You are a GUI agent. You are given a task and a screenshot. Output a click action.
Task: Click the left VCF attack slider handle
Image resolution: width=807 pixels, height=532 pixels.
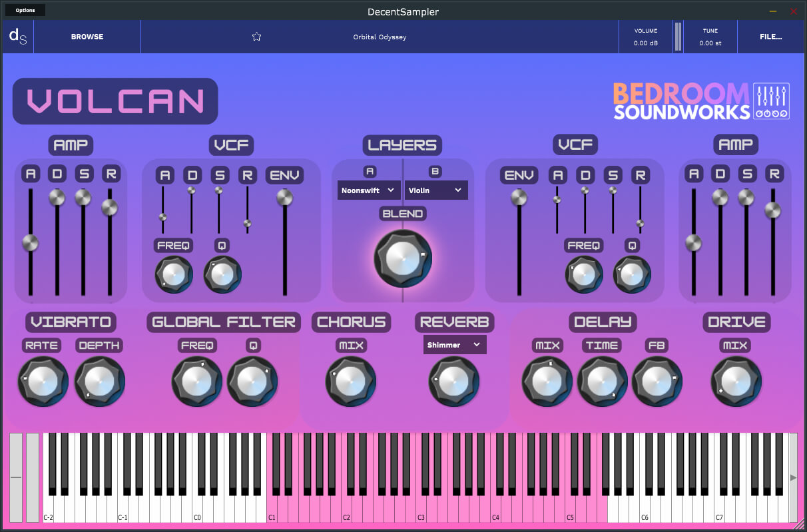162,217
